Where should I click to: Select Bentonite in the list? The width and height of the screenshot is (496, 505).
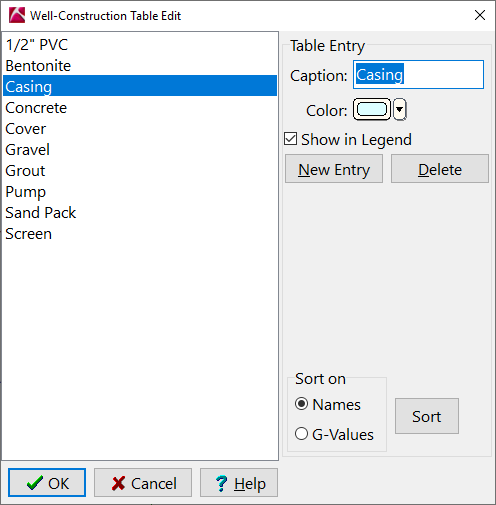pos(140,66)
